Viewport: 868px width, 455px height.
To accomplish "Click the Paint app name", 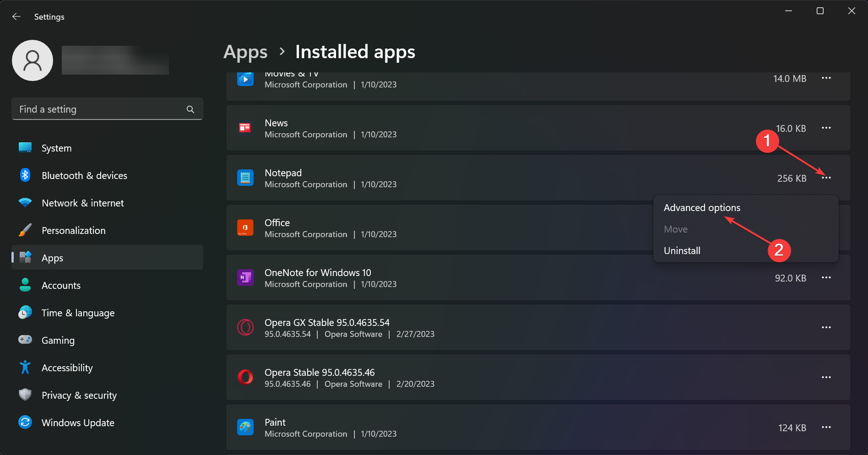I will click(275, 422).
